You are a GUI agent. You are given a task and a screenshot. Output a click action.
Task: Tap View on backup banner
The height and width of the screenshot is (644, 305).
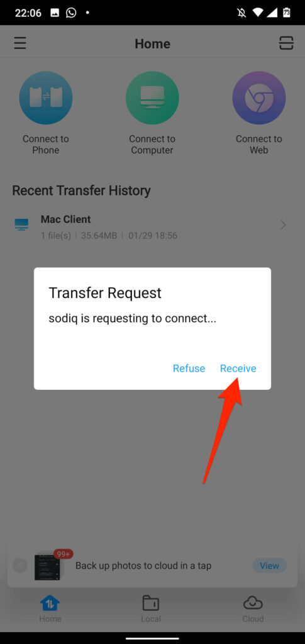pos(269,565)
